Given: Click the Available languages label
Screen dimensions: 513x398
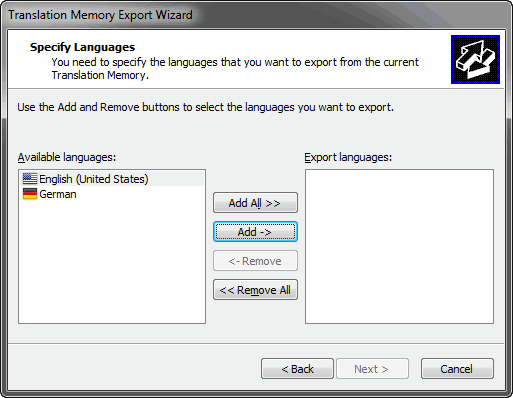Looking at the screenshot, I should [67, 157].
